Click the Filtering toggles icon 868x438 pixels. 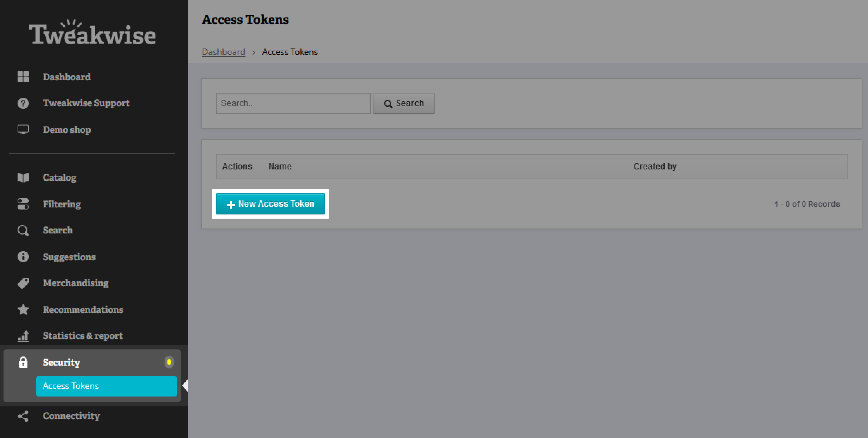click(x=23, y=204)
